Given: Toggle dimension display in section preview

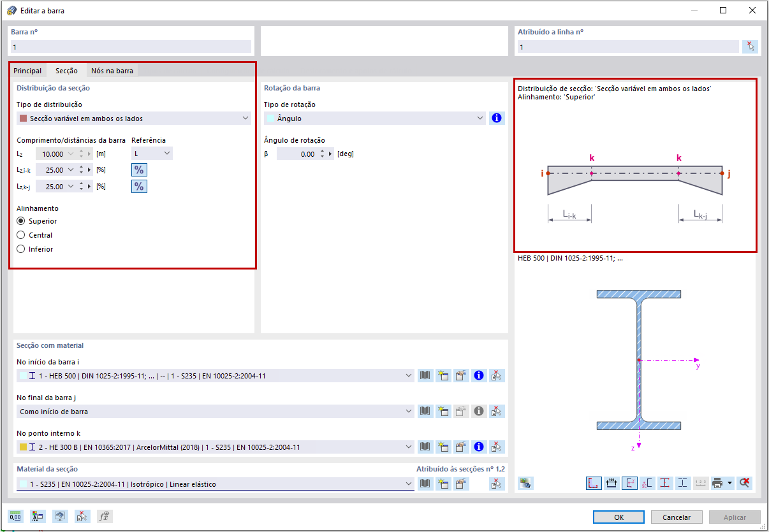Looking at the screenshot, I should click(x=611, y=483).
